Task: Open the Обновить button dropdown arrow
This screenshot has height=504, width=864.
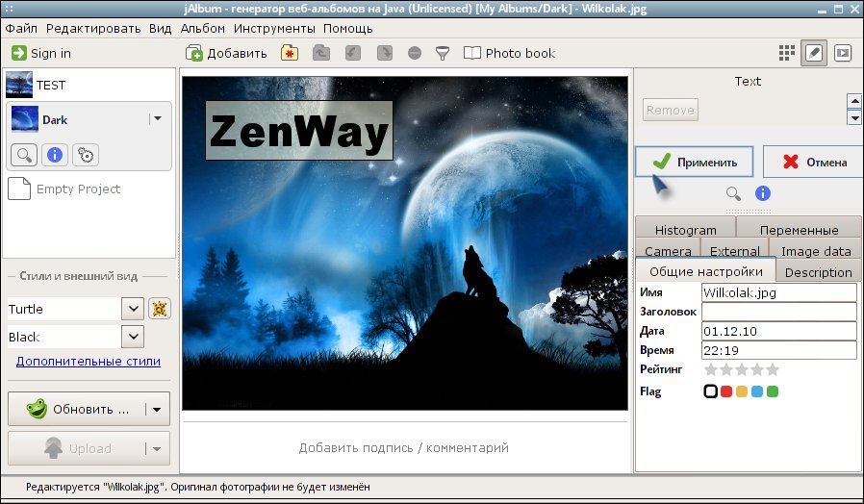Action: click(157, 409)
